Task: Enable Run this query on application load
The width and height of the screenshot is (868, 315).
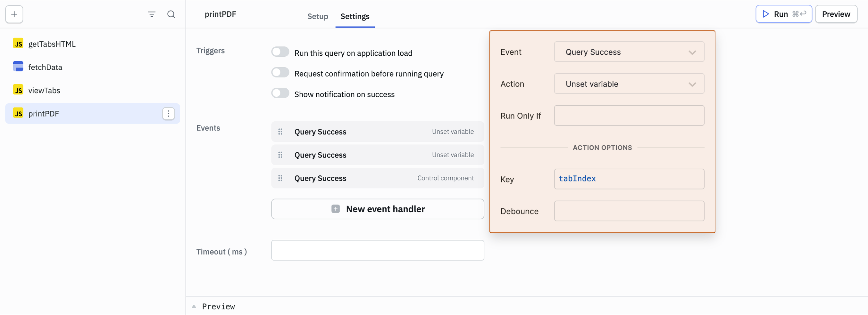Action: tap(280, 52)
